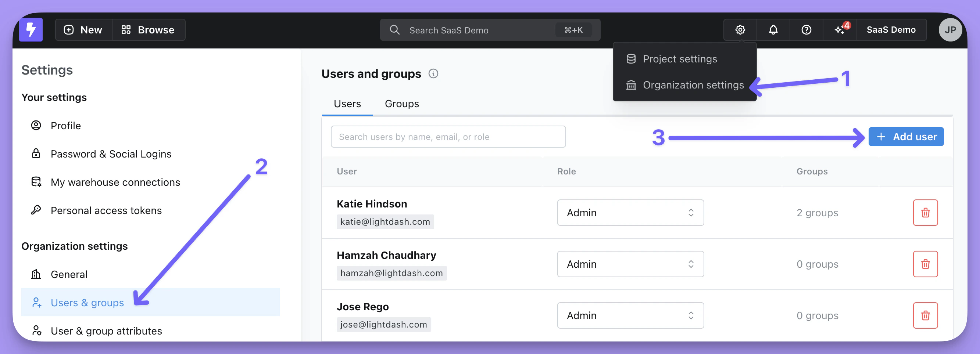Click the Add user button
Screen dimensions: 980x354
point(906,137)
